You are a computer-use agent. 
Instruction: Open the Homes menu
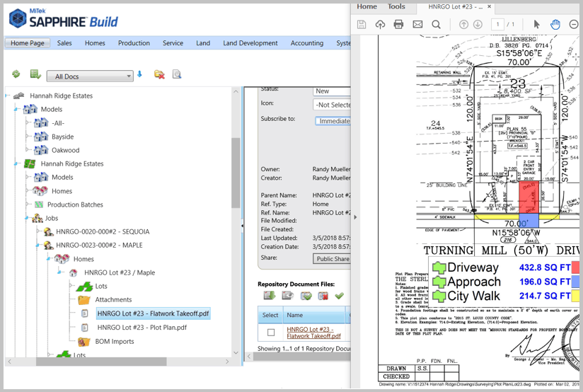(x=95, y=43)
